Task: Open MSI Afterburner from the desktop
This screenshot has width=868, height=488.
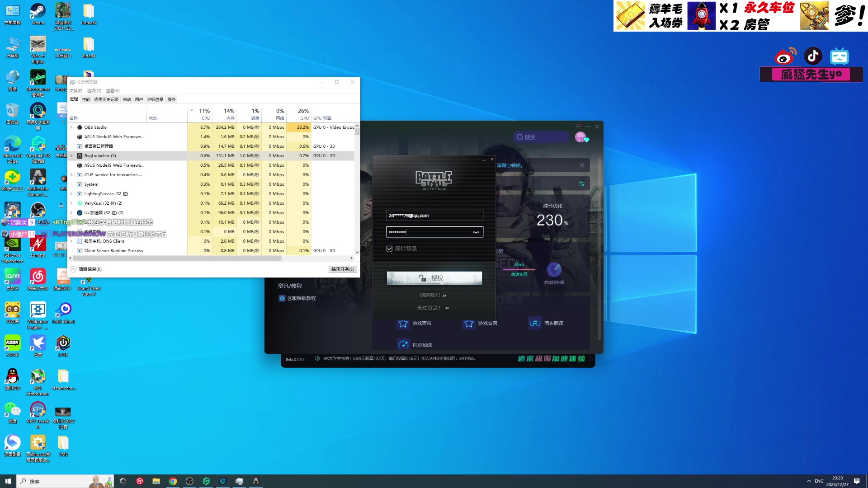Action: pyautogui.click(x=38, y=382)
